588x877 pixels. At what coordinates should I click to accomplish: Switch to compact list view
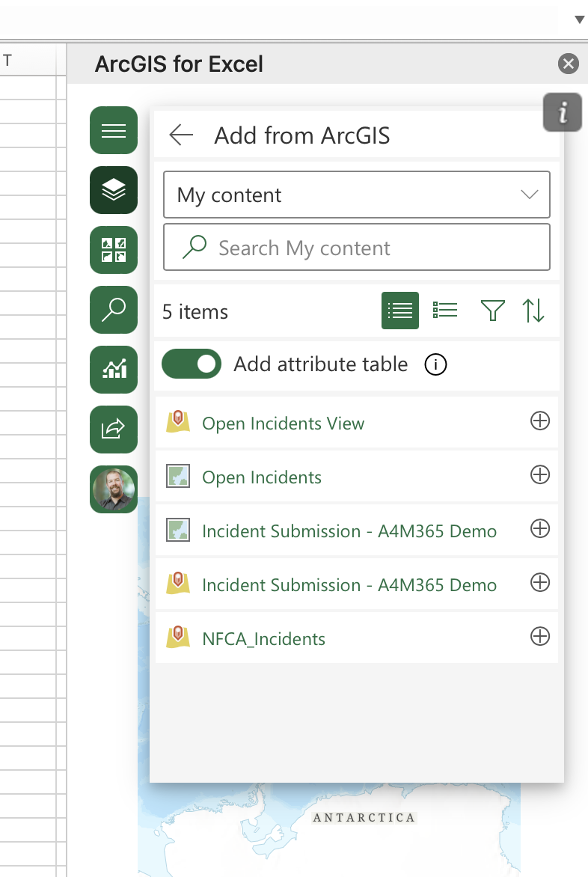pos(400,311)
